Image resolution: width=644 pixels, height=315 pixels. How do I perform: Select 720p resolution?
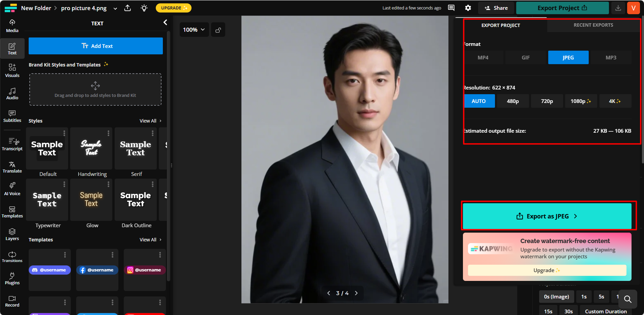point(547,101)
